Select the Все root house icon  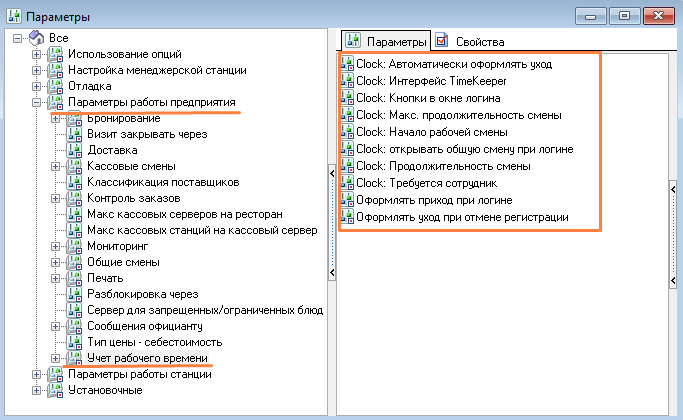tap(37, 38)
